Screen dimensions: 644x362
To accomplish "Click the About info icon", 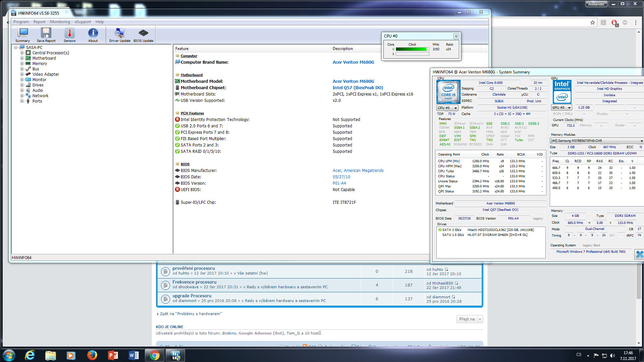I will click(x=93, y=35).
